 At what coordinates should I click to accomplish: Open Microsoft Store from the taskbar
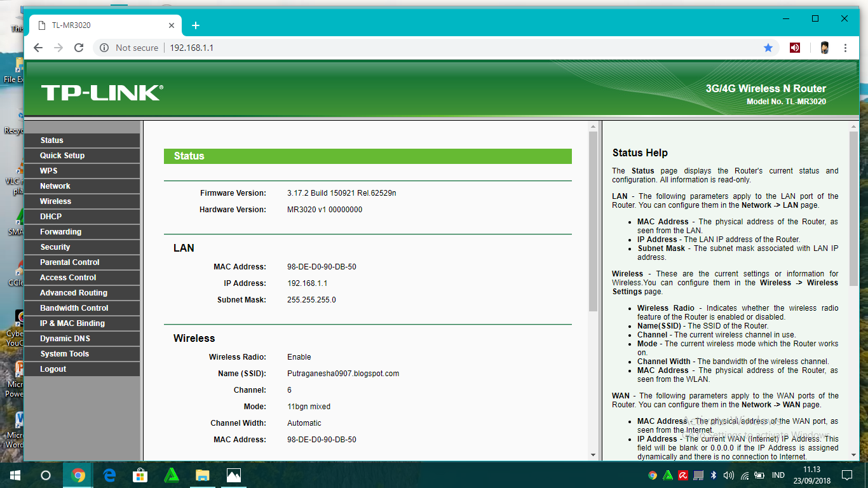click(140, 475)
